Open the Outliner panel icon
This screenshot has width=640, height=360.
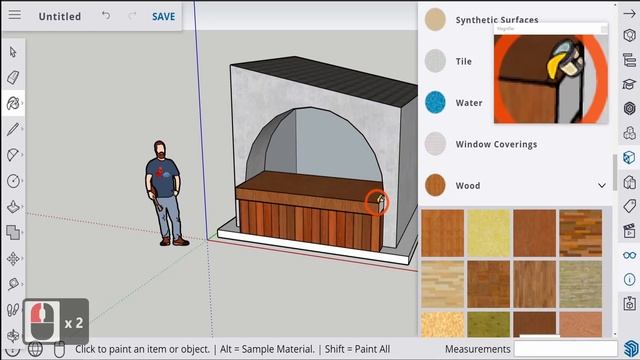629,60
